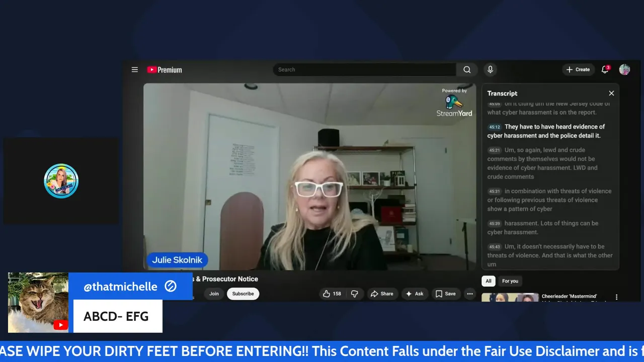Click the scrolling Fair Use Disclaimer ticker
The width and height of the screenshot is (644, 362).
pos(322,351)
